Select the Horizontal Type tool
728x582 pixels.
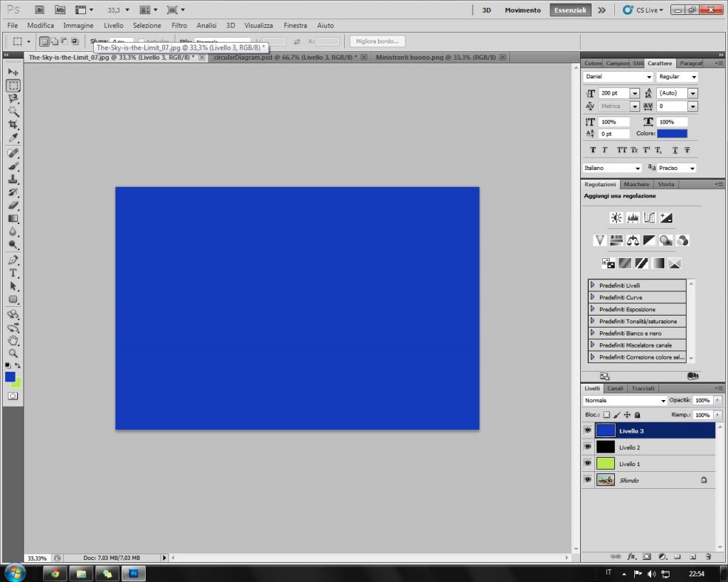pyautogui.click(x=13, y=273)
